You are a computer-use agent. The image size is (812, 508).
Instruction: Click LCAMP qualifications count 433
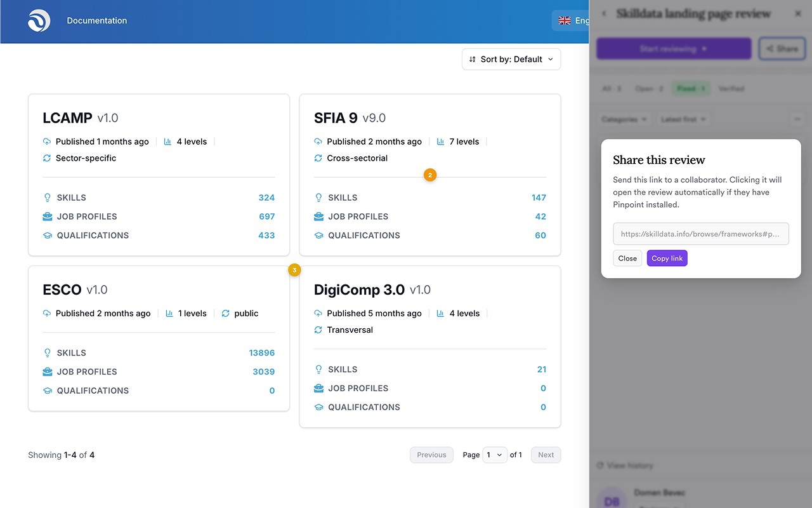point(266,236)
